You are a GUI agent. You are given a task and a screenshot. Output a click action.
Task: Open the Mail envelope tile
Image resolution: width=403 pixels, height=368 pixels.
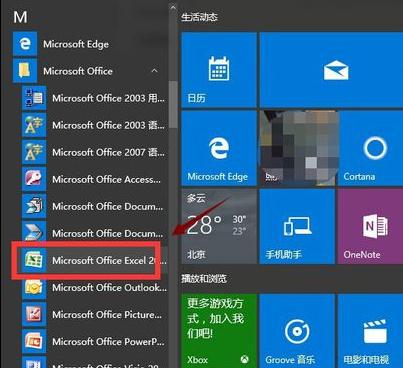coord(331,70)
